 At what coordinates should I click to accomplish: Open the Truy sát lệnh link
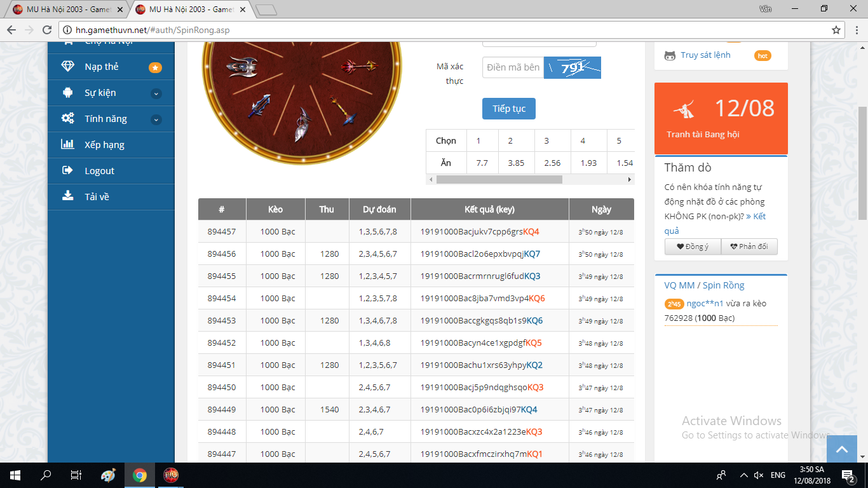(705, 55)
